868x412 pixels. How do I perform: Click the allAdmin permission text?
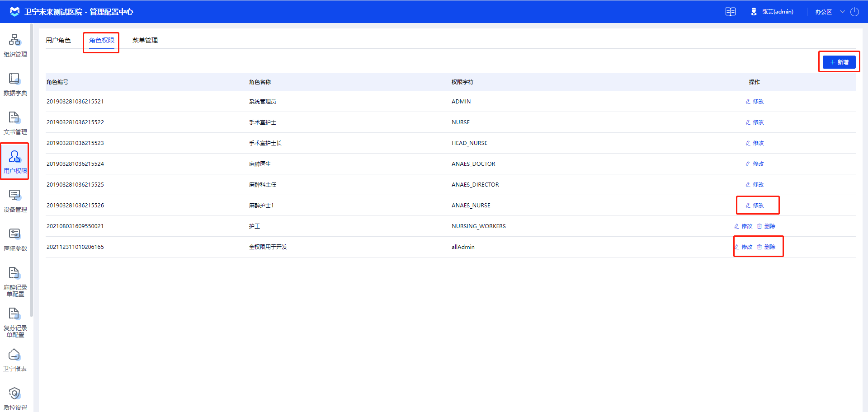[463, 247]
